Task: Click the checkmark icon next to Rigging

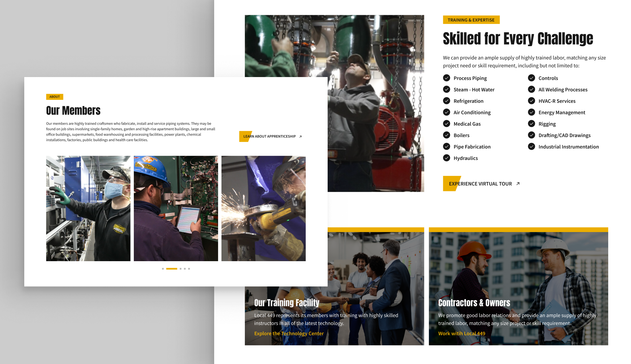Action: click(531, 123)
